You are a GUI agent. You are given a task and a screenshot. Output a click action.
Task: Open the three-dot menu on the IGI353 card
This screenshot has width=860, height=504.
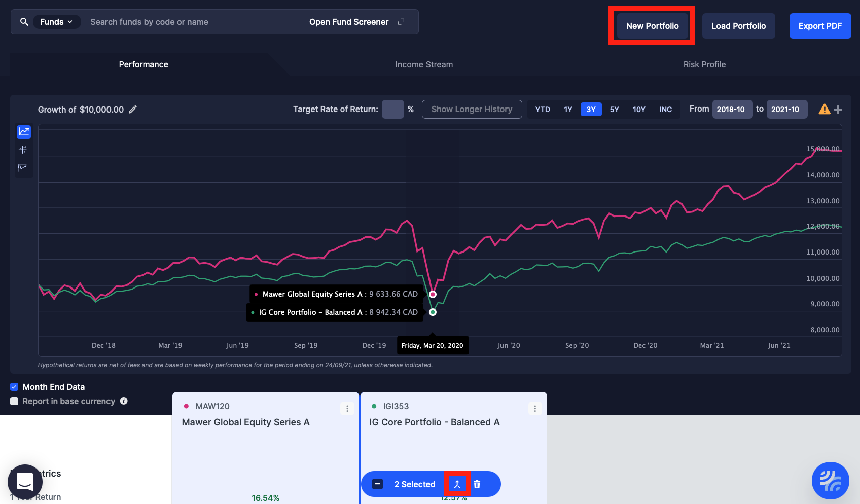535,409
